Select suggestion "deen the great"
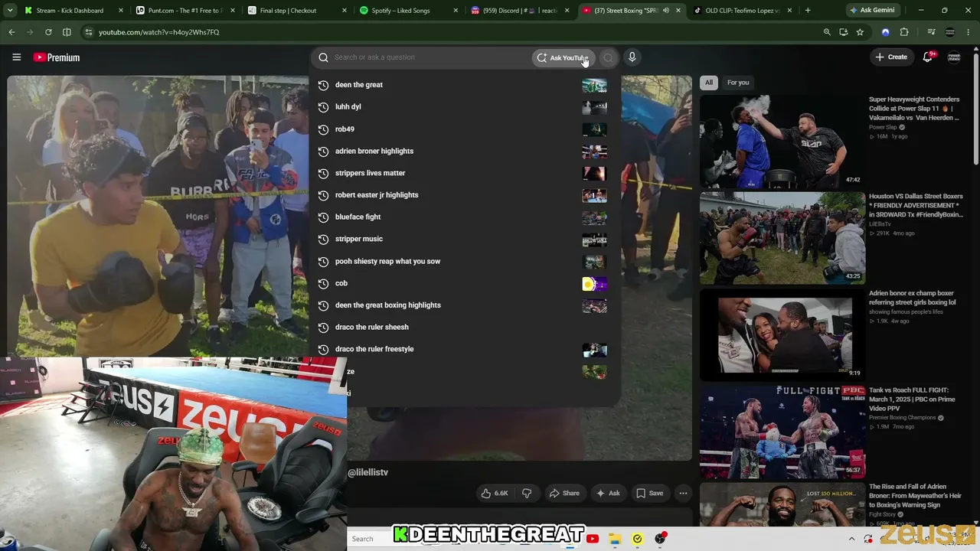The height and width of the screenshot is (551, 980). 465,85
